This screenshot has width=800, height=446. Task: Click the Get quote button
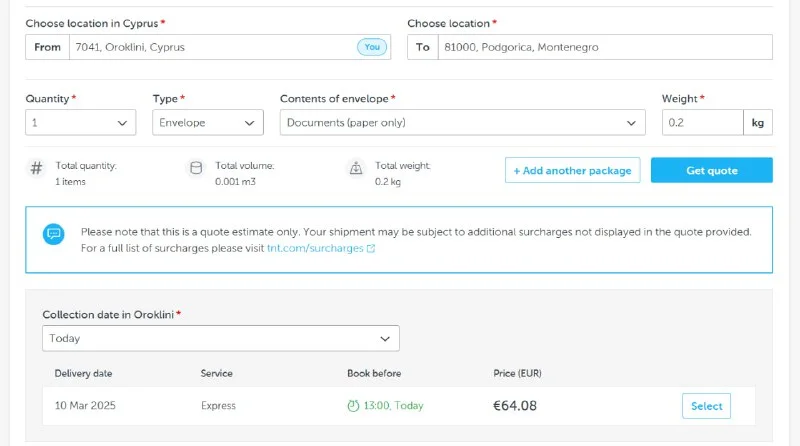tap(711, 170)
